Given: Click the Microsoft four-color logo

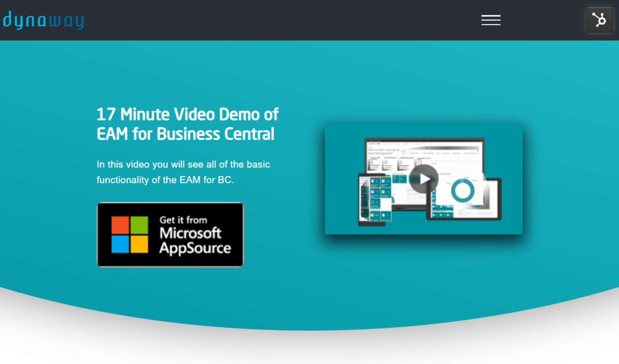Looking at the screenshot, I should click(x=130, y=235).
